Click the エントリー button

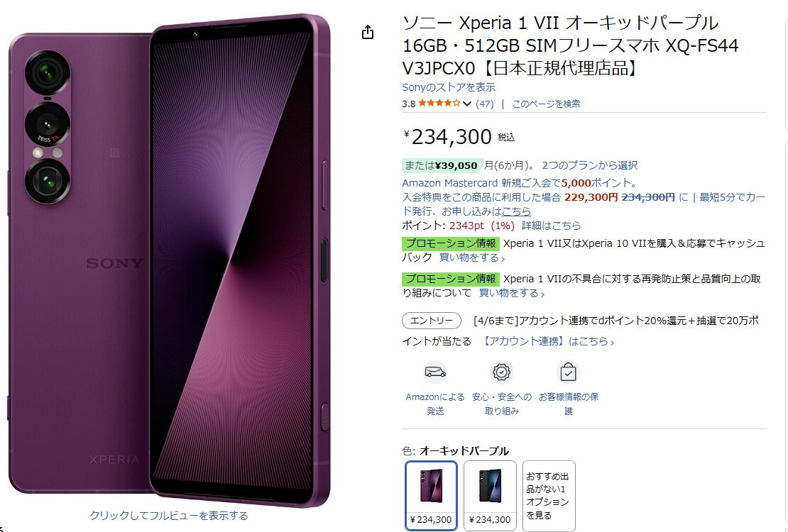tap(431, 321)
